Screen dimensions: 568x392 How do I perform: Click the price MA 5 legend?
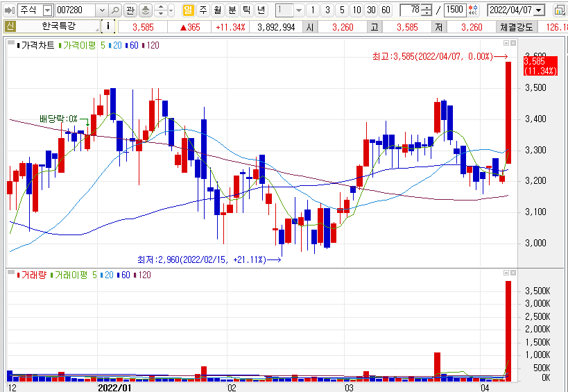coord(103,45)
